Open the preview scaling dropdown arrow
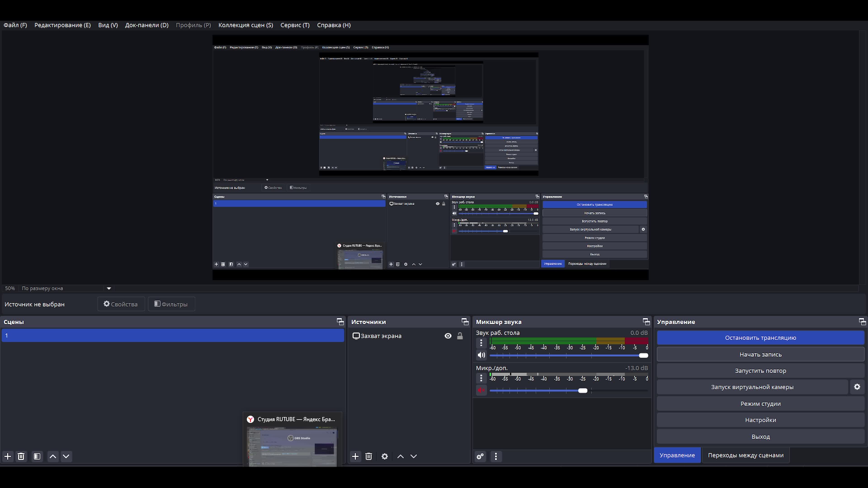Screen dimensions: 868x488 [x=109, y=288]
